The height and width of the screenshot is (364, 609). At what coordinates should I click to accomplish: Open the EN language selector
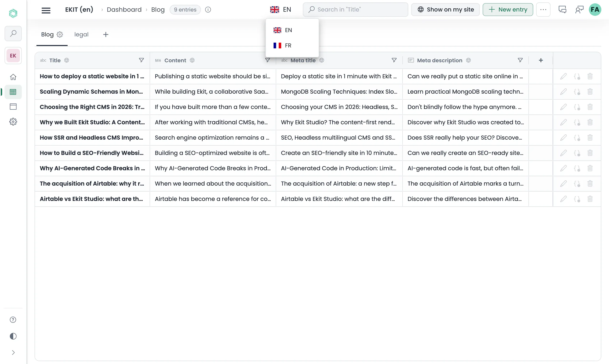(281, 10)
